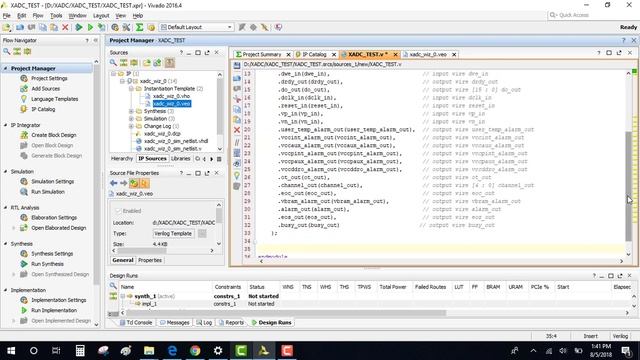Open the Default Layout dropdown
The image size is (640, 360).
[x=196, y=27]
